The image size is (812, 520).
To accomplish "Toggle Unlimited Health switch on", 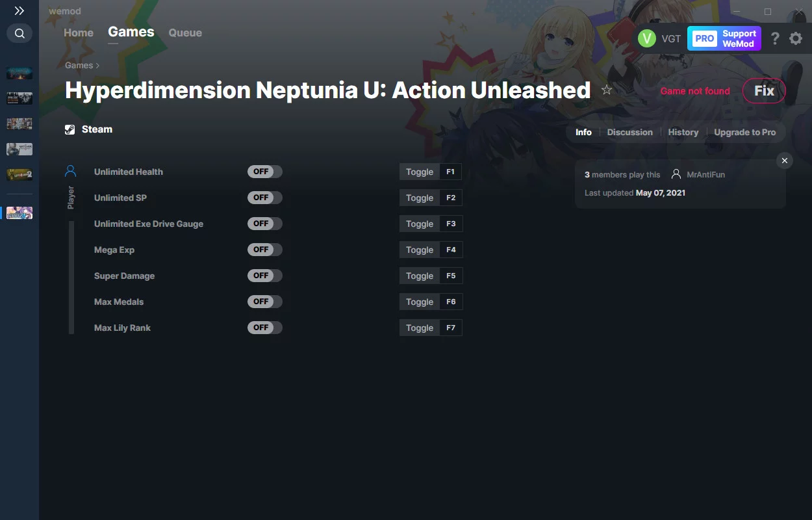I will pyautogui.click(x=265, y=172).
